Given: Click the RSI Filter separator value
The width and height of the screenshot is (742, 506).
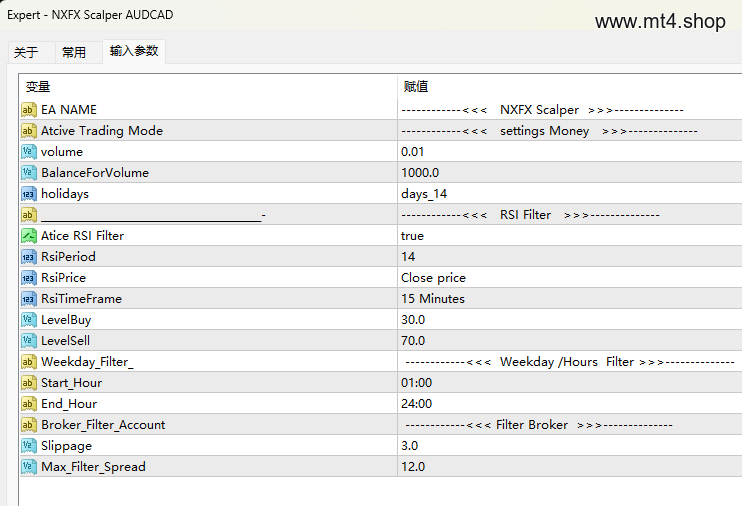Looking at the screenshot, I should tap(530, 215).
